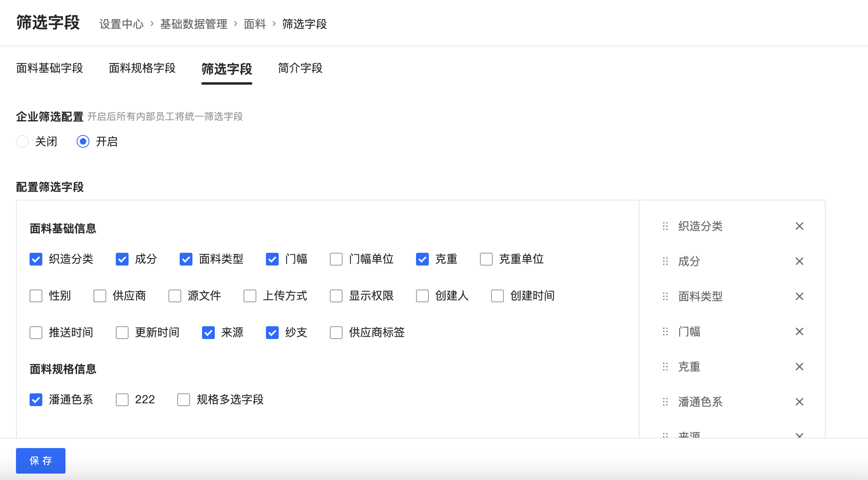Open 设置中心 breadcrumb link
868x480 pixels.
(121, 24)
